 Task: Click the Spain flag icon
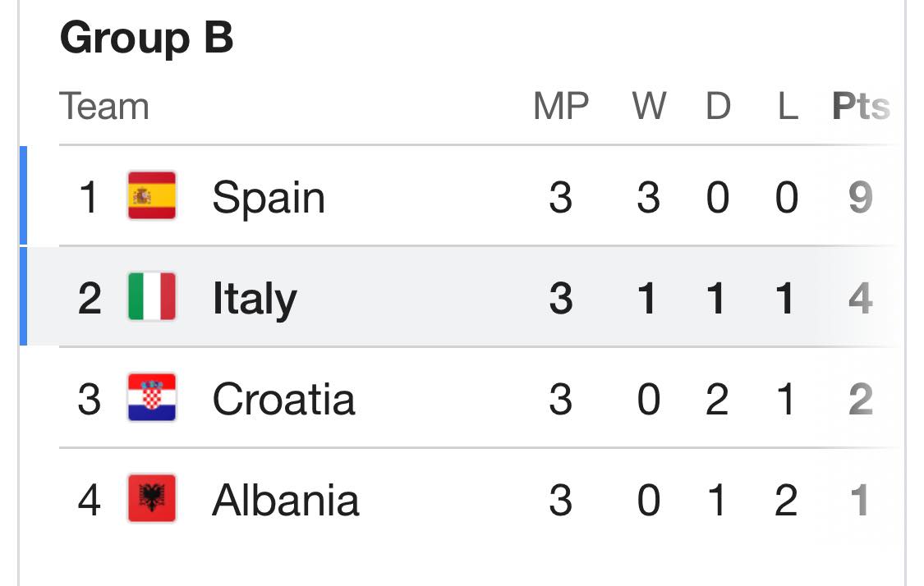click(152, 196)
